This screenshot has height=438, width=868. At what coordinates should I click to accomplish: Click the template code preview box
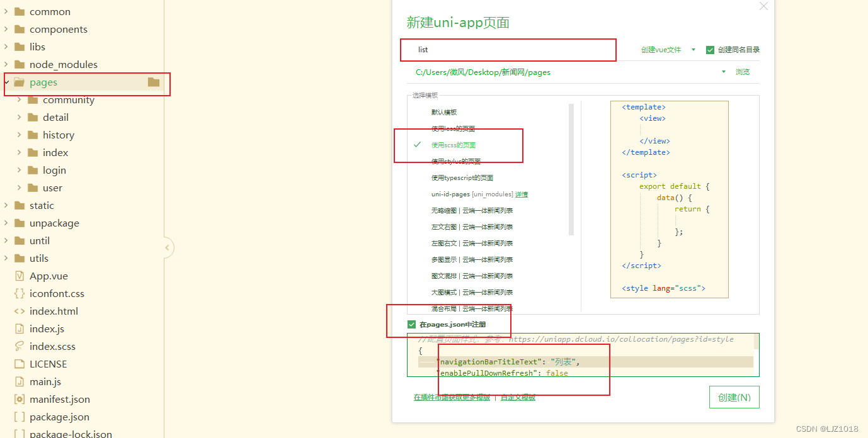(670, 199)
